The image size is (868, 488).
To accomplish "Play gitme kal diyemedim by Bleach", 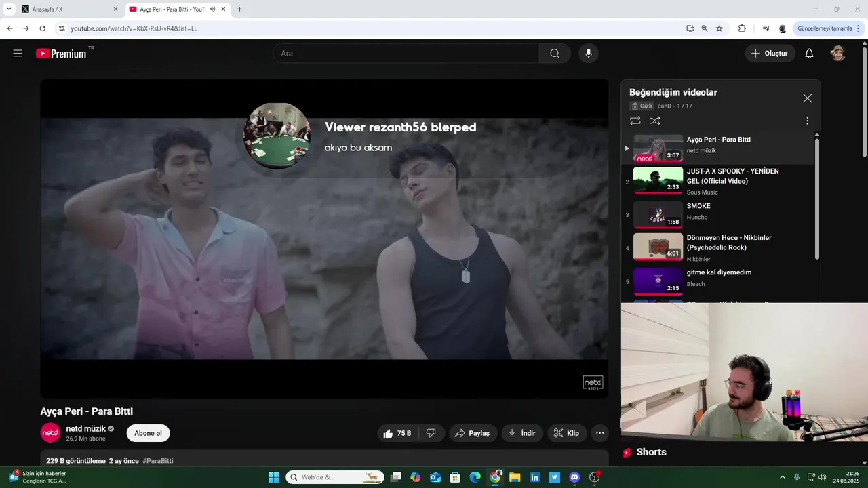I will (717, 281).
